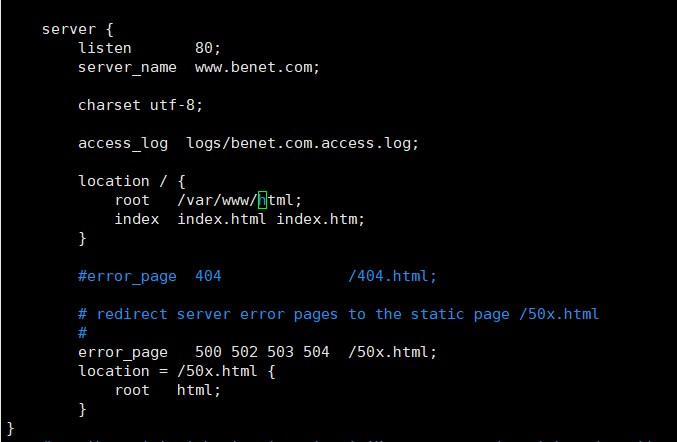Click the 502 error code
The image size is (677, 442).
click(244, 352)
